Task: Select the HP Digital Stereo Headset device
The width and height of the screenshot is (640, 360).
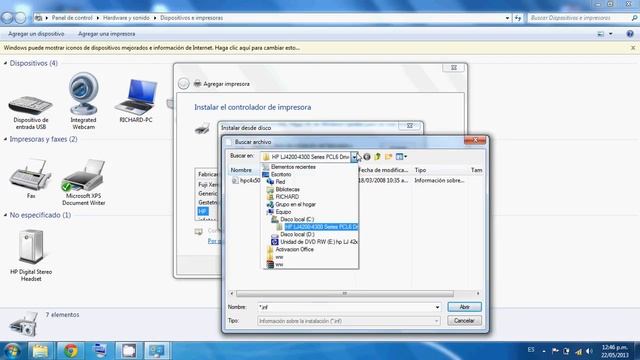Action: [31, 256]
